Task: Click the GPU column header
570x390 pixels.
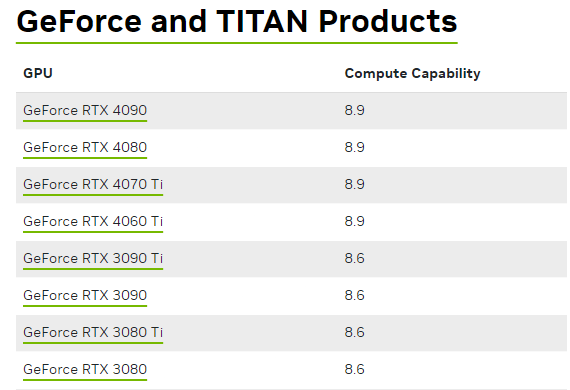Action: pos(38,73)
